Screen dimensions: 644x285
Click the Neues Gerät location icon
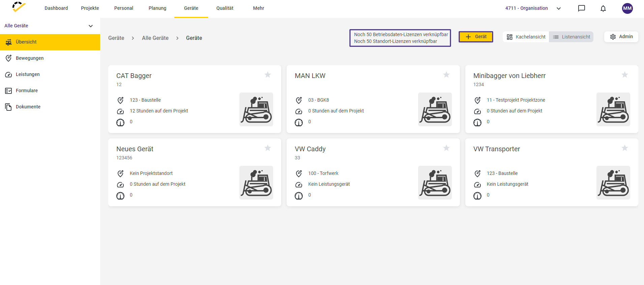(120, 174)
